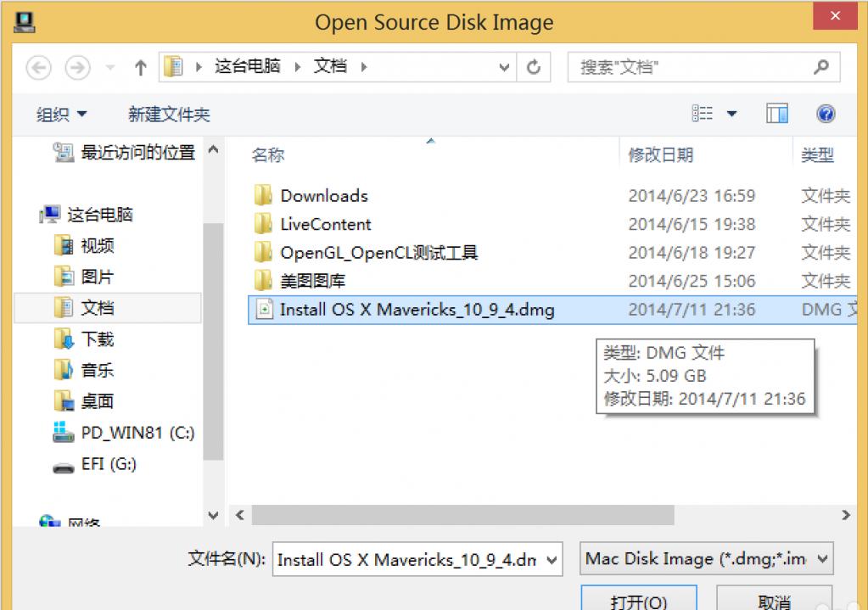Click the 取消 button
Image resolution: width=868 pixels, height=610 pixels.
coord(774,599)
